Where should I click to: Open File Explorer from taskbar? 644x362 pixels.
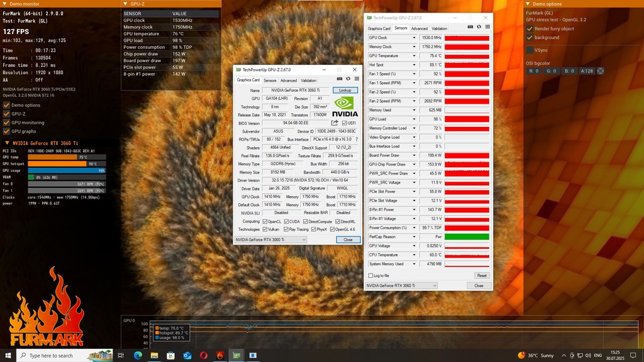pos(154,356)
